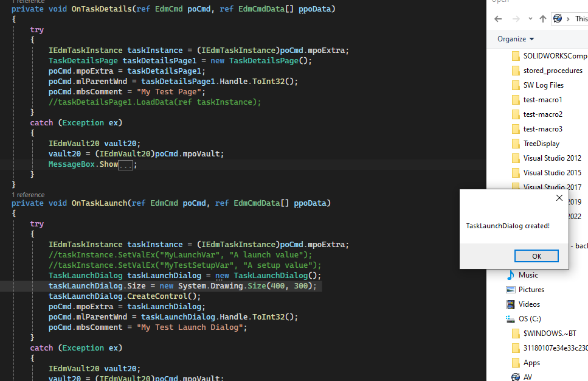
Task: Click the OS (C:) drive icon
Action: (510, 320)
